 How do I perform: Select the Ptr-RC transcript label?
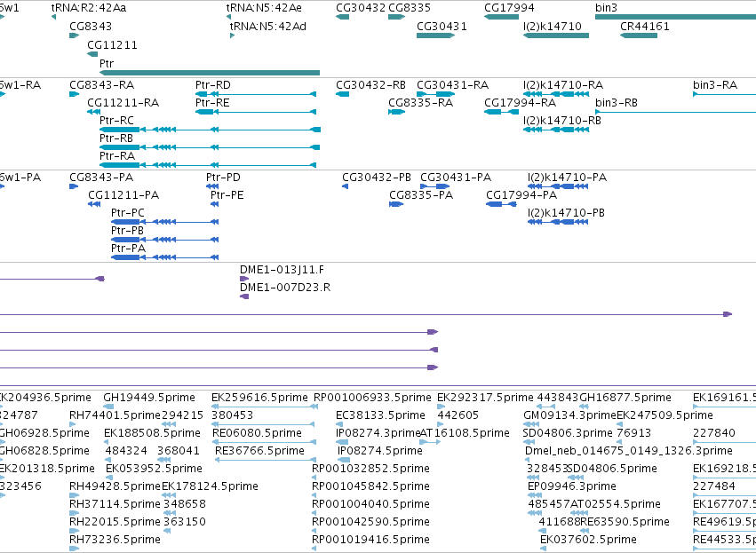(116, 121)
